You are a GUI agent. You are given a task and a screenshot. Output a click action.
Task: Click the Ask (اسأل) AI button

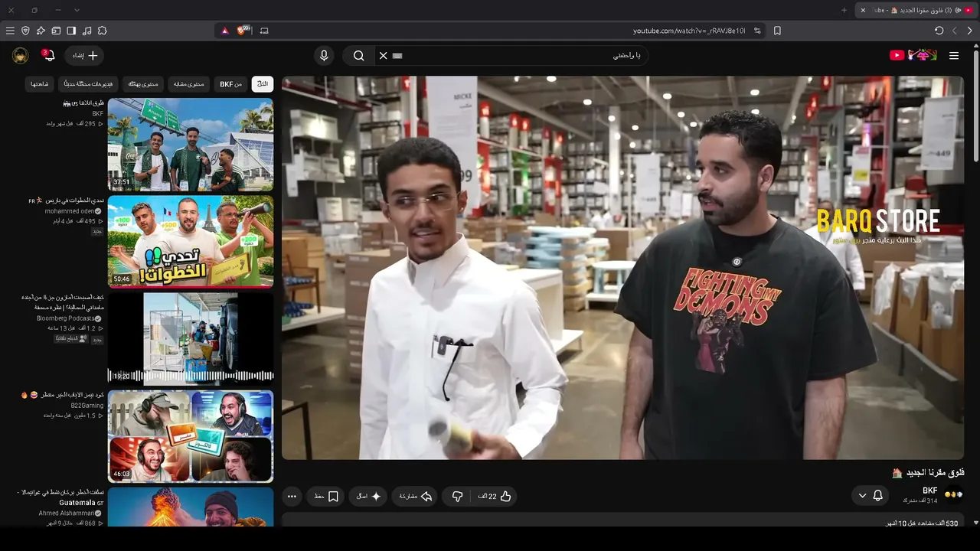coord(368,496)
